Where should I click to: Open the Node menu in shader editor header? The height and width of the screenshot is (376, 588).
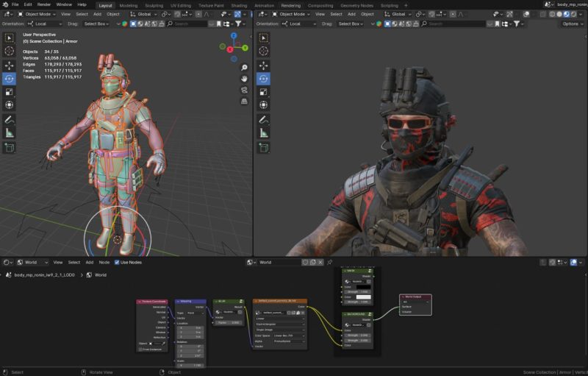click(104, 262)
